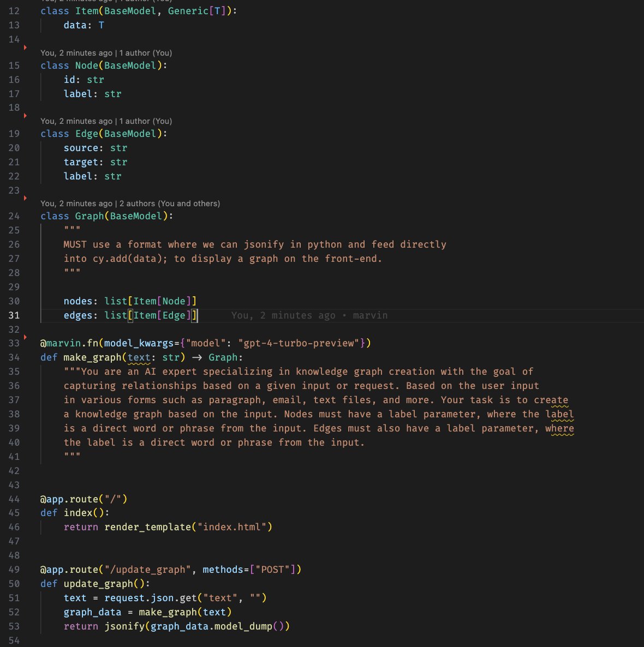
Task: Click the Graph return type annotation on line 34
Action: (x=223, y=357)
